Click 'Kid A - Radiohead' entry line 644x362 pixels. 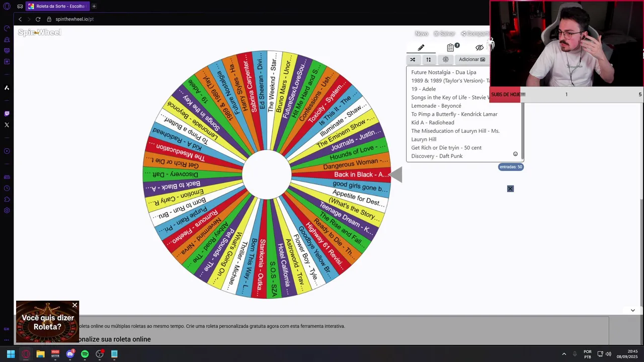[432, 122]
